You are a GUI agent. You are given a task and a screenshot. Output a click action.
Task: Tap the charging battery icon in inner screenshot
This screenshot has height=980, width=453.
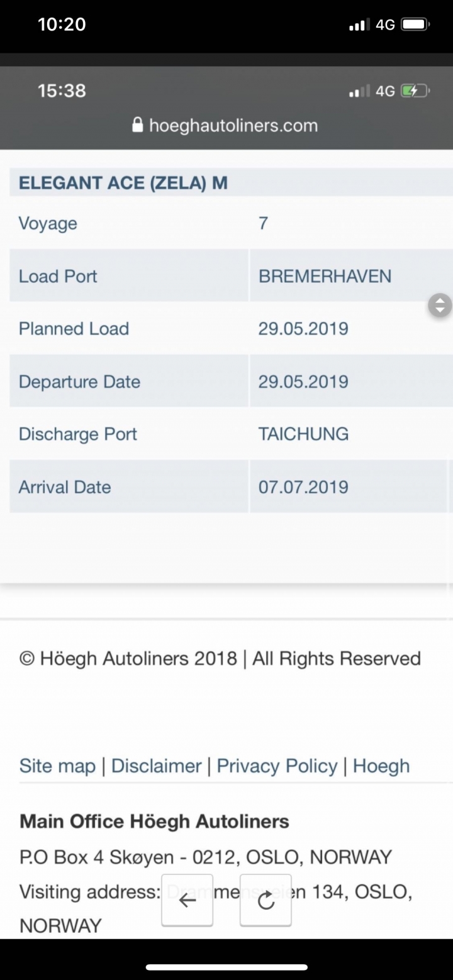(x=416, y=91)
